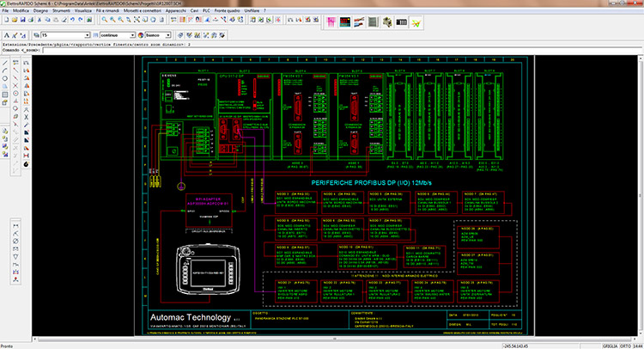Open the Morsetti e connettori menu
The height and width of the screenshot is (349, 644).
[143, 10]
